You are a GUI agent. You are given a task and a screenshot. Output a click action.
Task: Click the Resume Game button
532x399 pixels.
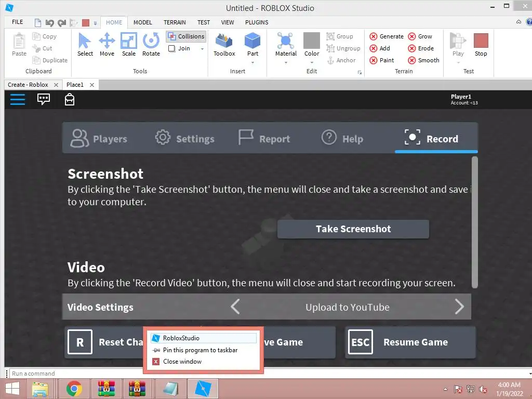pyautogui.click(x=410, y=342)
